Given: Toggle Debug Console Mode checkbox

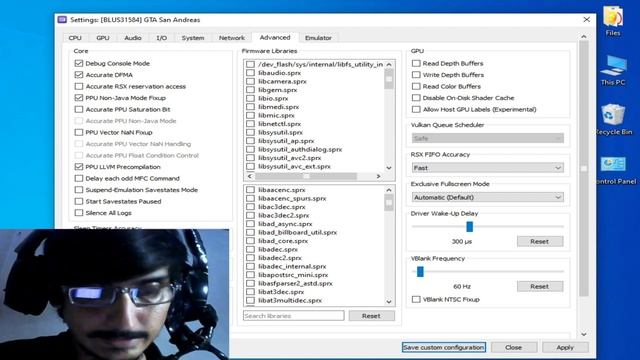Looking at the screenshot, I should click(79, 63).
